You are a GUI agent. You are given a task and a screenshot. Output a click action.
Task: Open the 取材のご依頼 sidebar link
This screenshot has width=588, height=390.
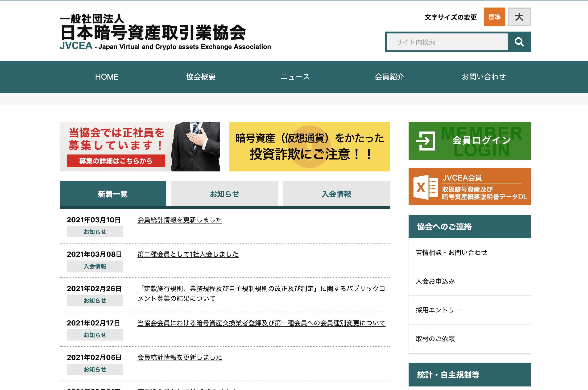click(469, 339)
